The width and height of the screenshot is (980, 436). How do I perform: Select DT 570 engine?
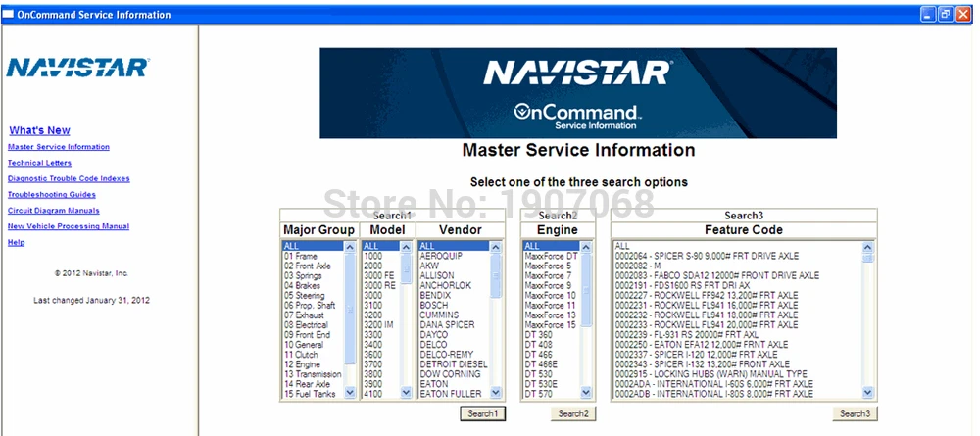(552, 394)
